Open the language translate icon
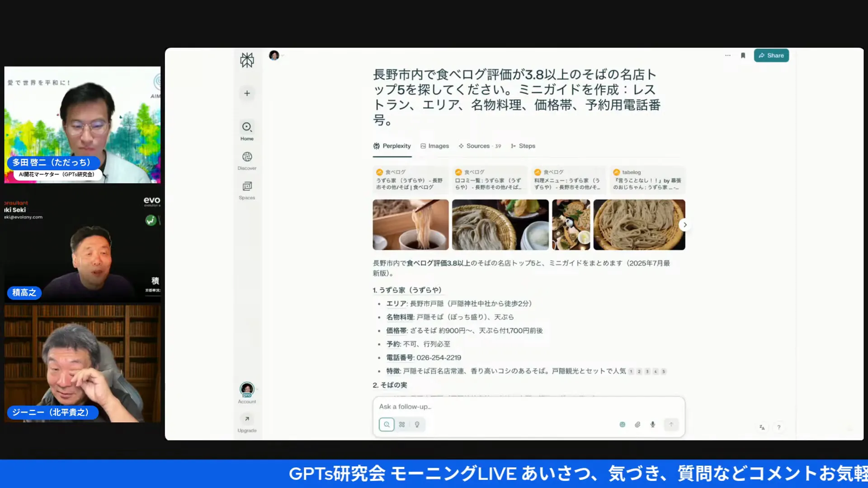This screenshot has width=868, height=488. coord(762,427)
